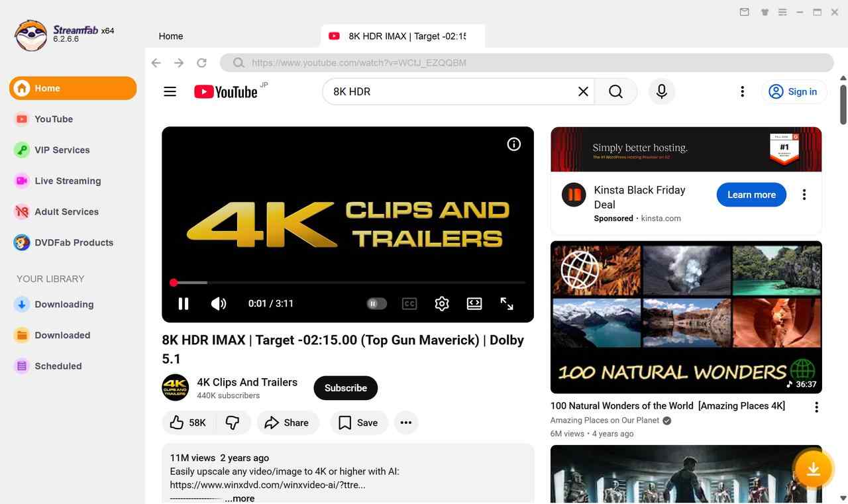The width and height of the screenshot is (848, 504).
Task: Open more actions menu beside Save
Action: coord(406,423)
